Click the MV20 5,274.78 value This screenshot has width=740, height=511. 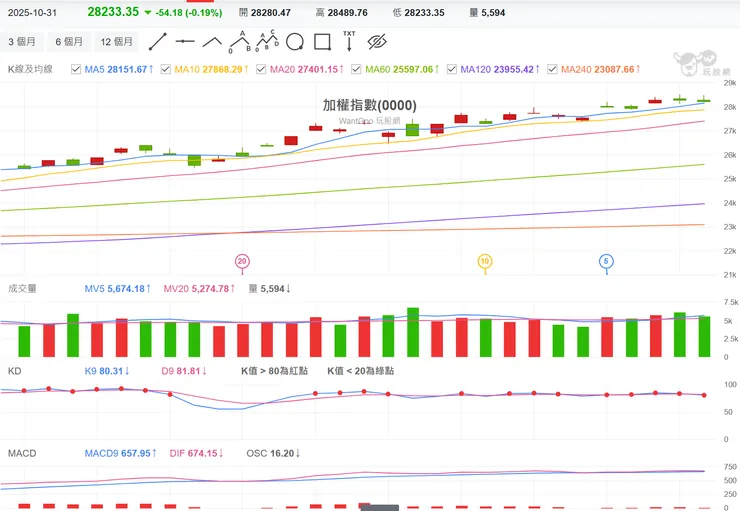pyautogui.click(x=199, y=288)
